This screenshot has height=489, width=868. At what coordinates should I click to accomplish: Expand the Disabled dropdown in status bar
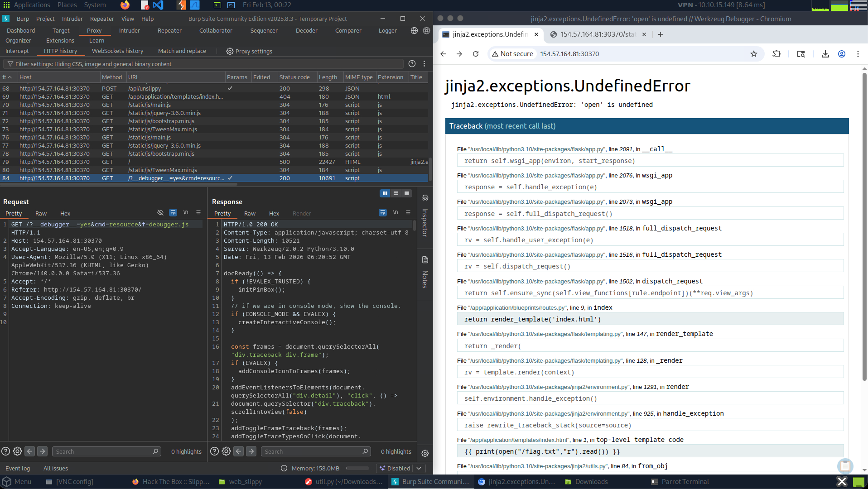coord(420,468)
